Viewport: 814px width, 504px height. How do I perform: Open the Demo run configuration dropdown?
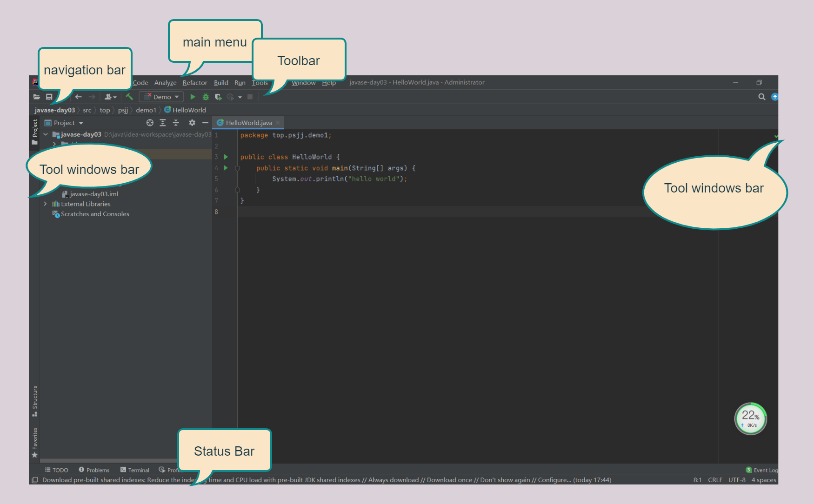click(161, 97)
